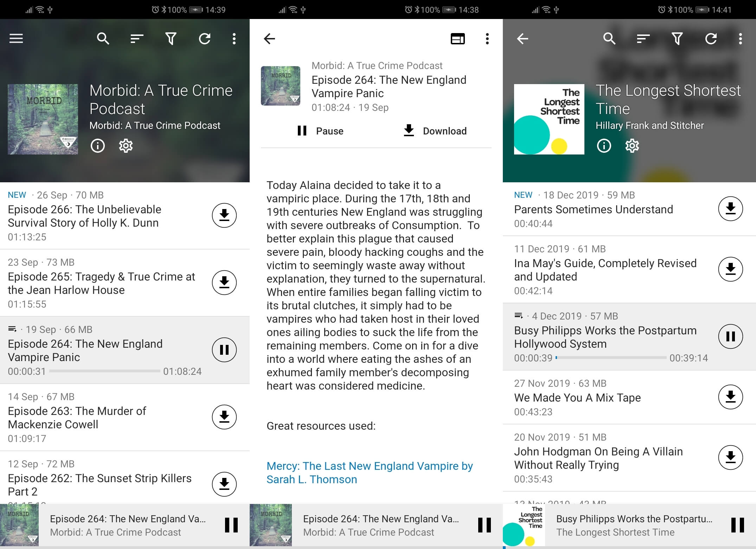756x549 pixels.
Task: Tap alarm icon in the left screen's status bar
Action: coord(155,10)
